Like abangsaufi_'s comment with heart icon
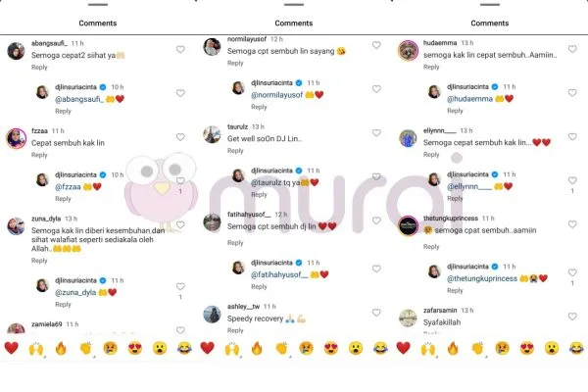This screenshot has width=588, height=392. (180, 50)
